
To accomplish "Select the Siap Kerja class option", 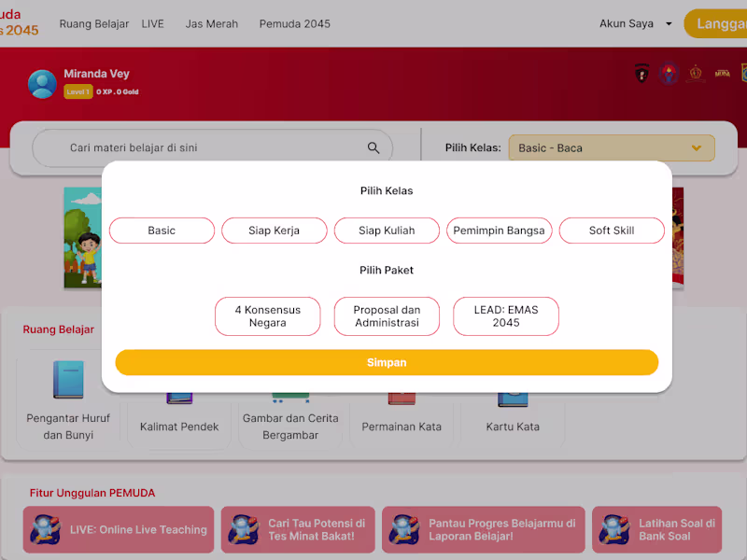I will click(275, 231).
